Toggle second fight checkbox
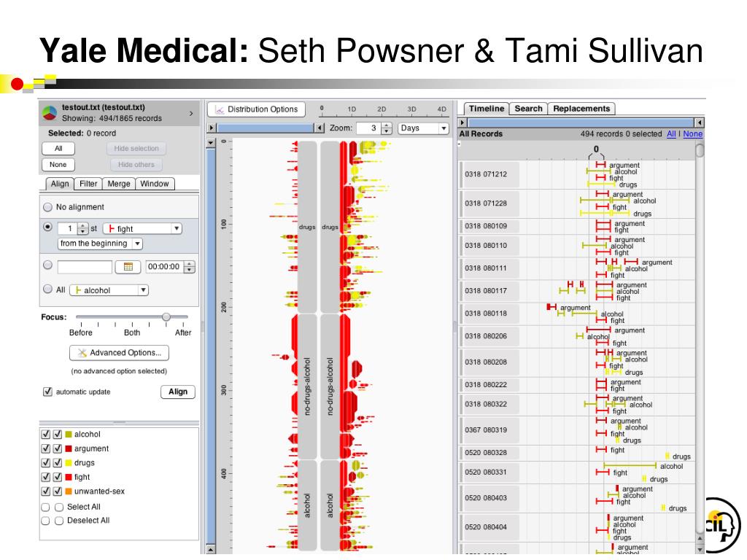The image size is (747, 560). 58,477
